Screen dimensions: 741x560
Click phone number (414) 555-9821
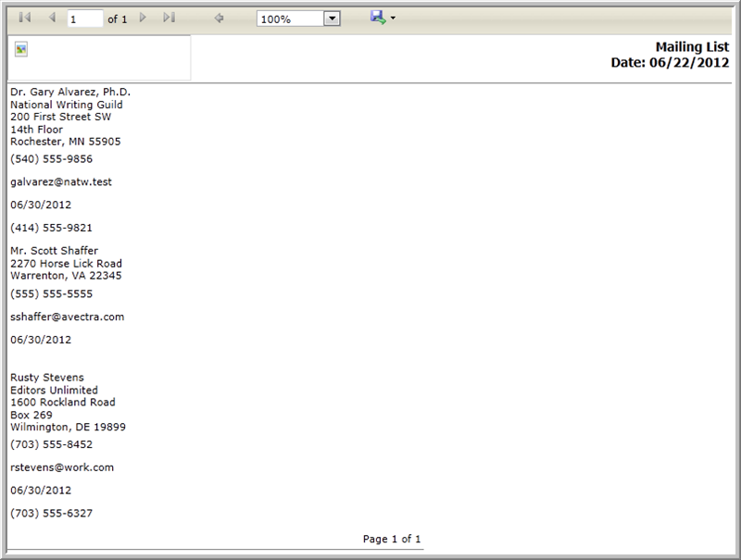52,228
